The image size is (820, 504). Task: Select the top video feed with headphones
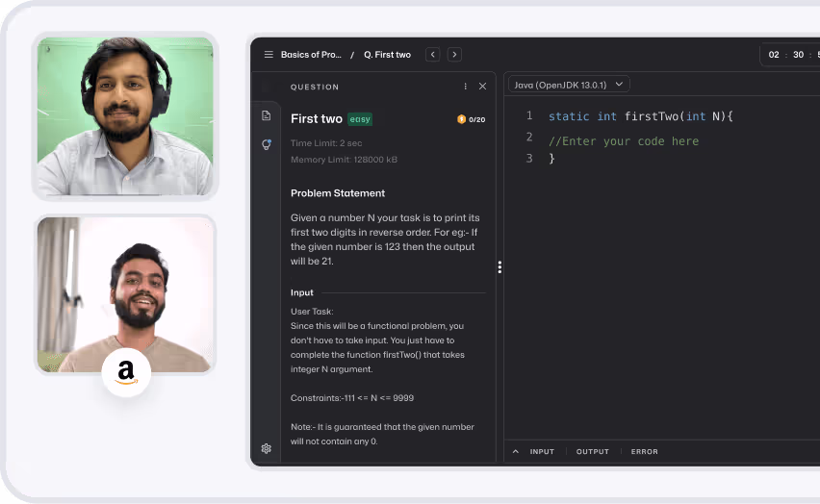pyautogui.click(x=125, y=116)
